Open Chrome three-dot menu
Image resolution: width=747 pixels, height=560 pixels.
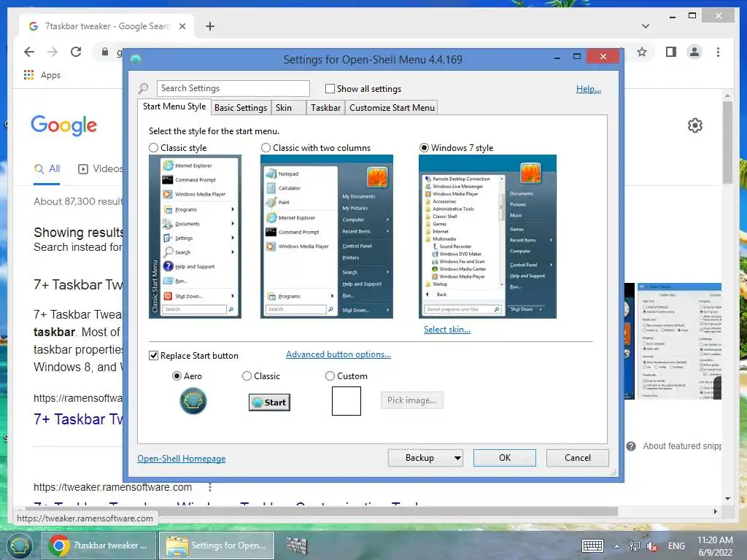point(718,52)
